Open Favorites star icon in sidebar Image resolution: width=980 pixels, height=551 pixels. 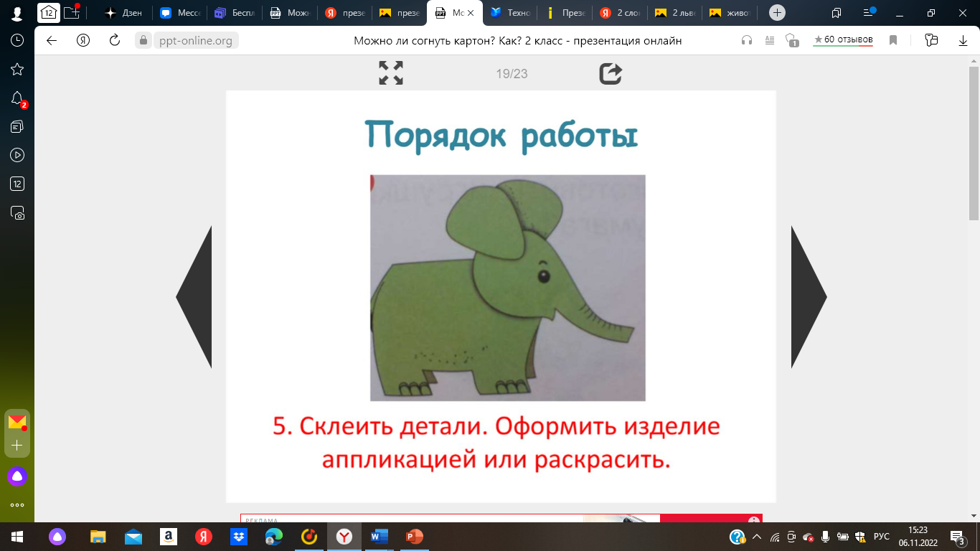(x=17, y=69)
